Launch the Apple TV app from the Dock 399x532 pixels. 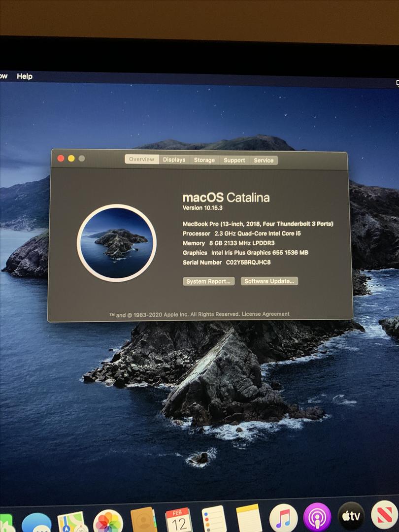pos(351,516)
